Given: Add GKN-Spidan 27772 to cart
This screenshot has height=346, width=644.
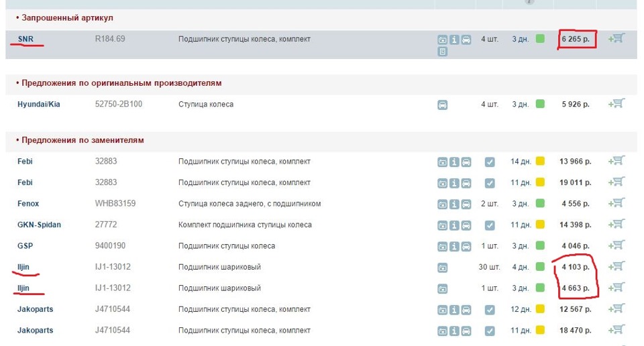Looking at the screenshot, I should [616, 224].
